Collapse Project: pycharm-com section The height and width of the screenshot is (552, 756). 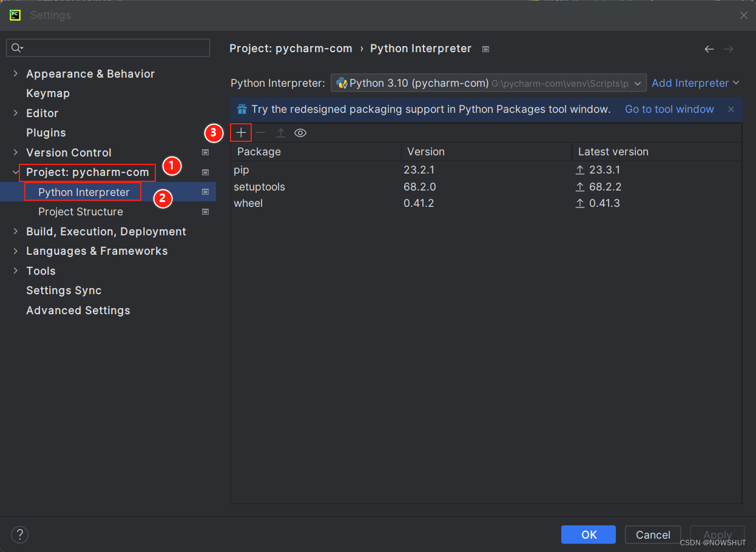tap(16, 172)
